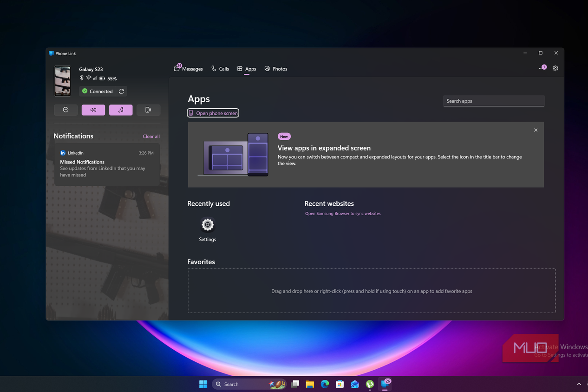The image size is (588, 392).
Task: Toggle the phone sound volume button
Action: tap(93, 110)
